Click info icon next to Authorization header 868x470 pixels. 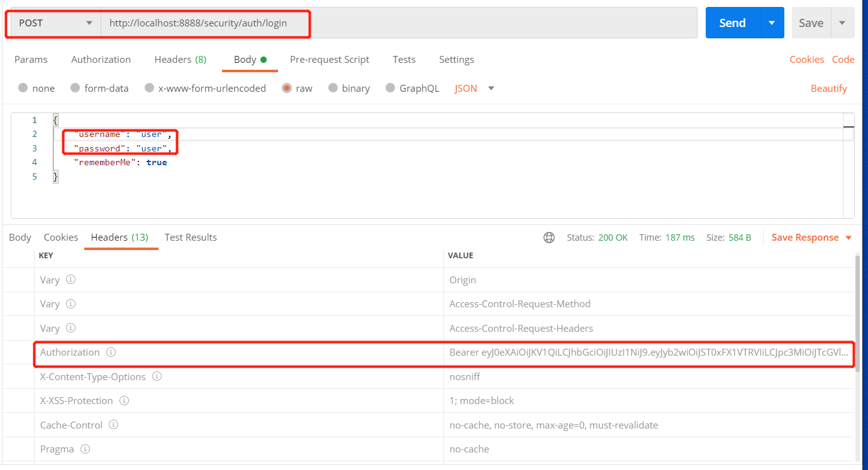tap(111, 352)
